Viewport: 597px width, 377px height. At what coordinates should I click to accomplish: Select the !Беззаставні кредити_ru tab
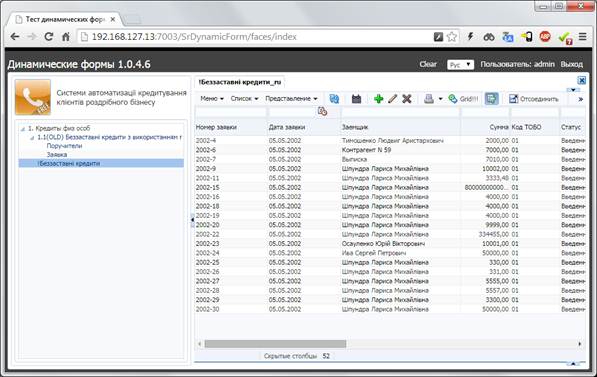240,82
